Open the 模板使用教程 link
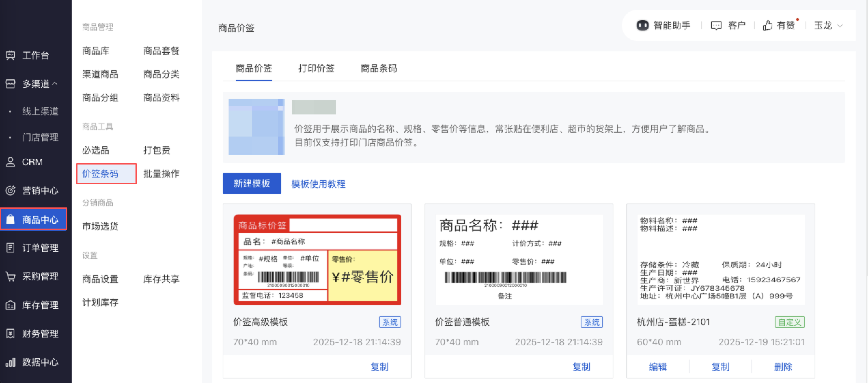The image size is (868, 383). 318,184
